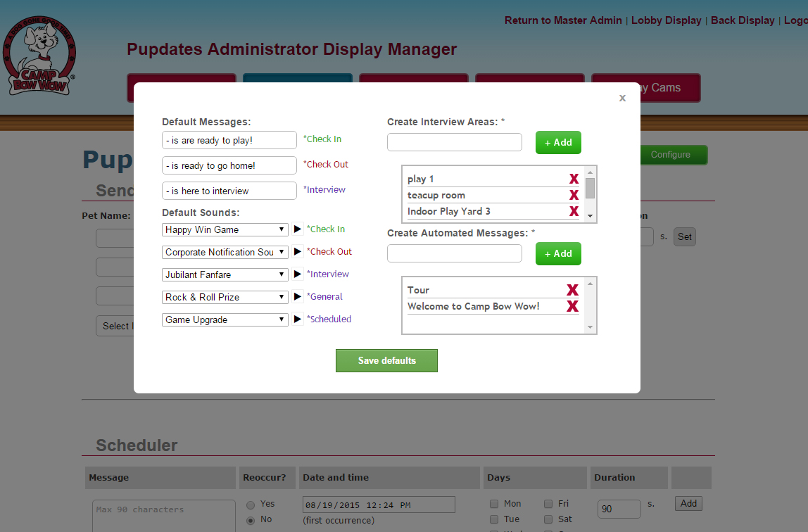Check the Mon day checkbox
Viewport: 808px width, 532px height.
click(x=494, y=504)
